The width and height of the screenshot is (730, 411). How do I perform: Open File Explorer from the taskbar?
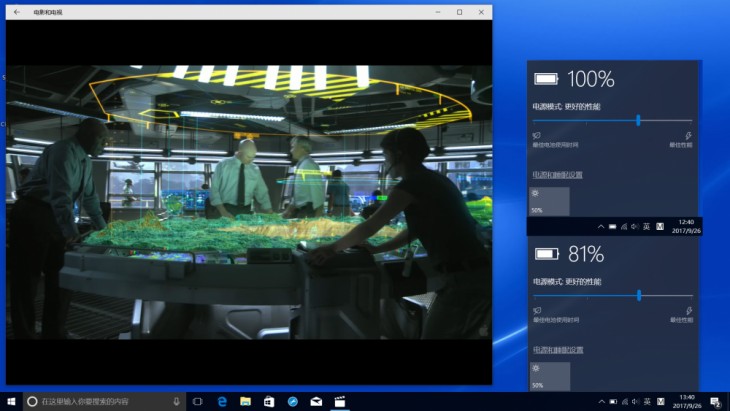point(245,401)
